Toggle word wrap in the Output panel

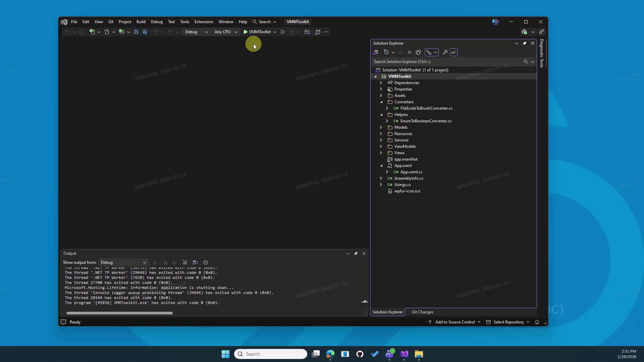(195, 262)
